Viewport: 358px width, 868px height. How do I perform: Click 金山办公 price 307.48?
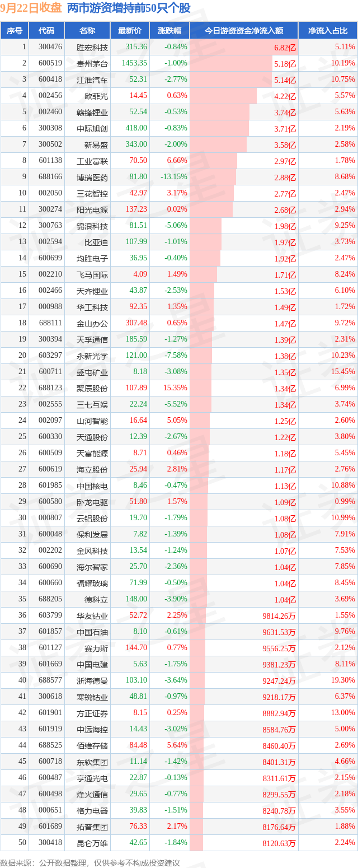click(136, 323)
